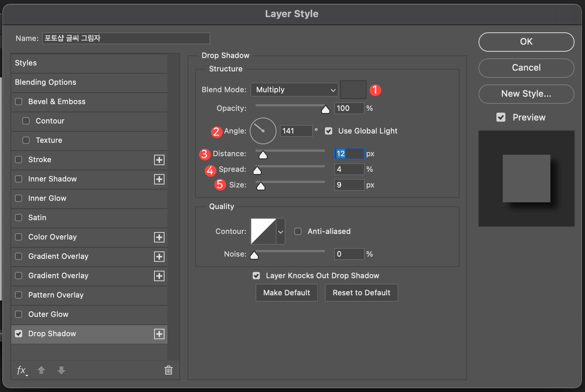Click the Size value field showing 9
The image size is (585, 392).
point(349,185)
